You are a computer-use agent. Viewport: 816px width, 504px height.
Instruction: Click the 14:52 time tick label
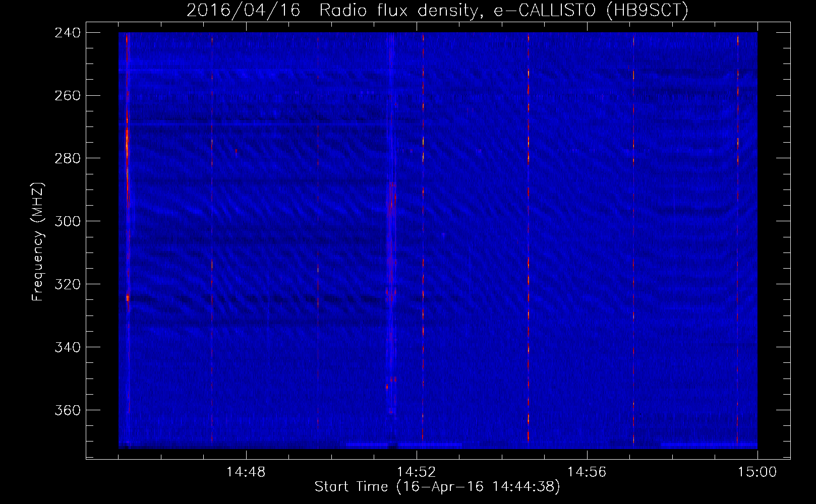coord(416,472)
